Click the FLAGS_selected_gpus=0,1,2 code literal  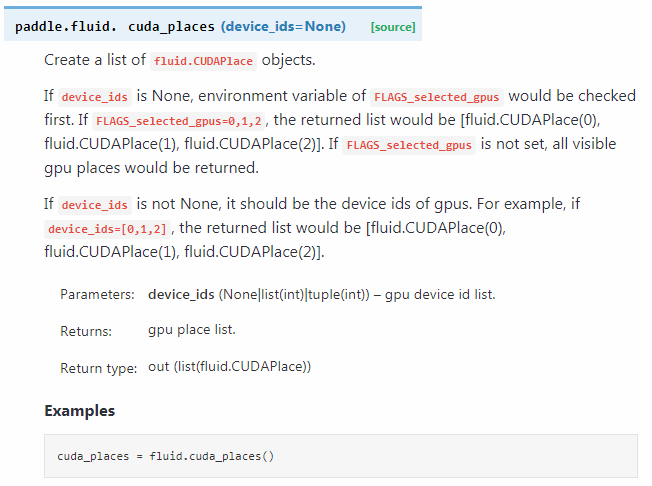coord(179,121)
